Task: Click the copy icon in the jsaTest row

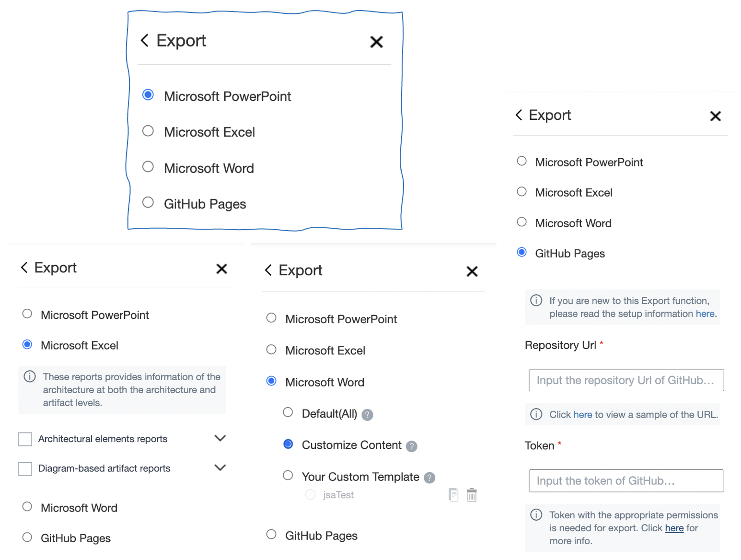Action: click(x=453, y=494)
